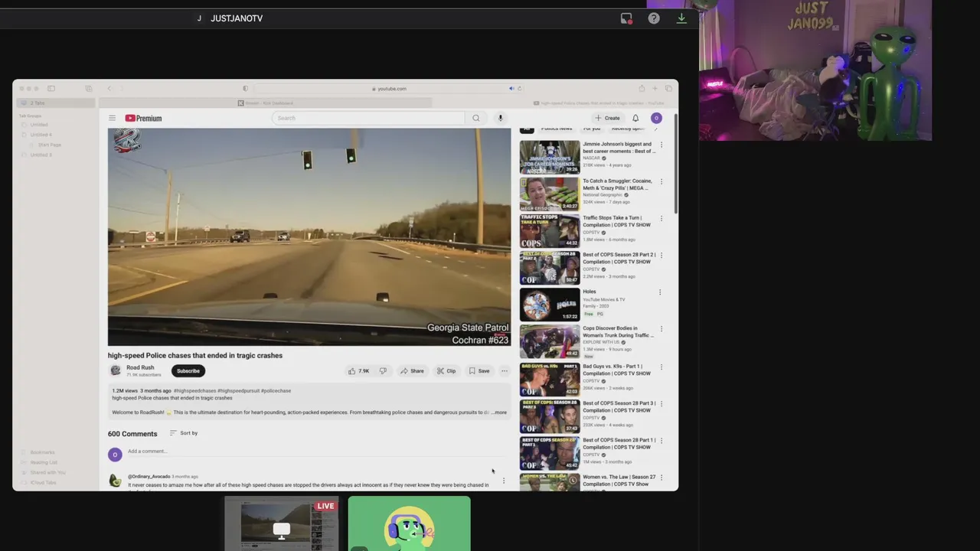Subscribe to the Road Rush channel

[188, 371]
